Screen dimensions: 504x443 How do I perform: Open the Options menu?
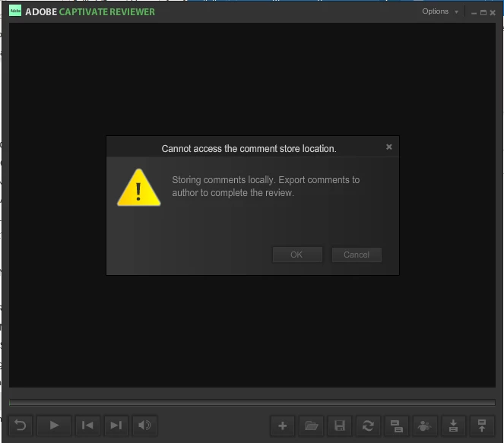pos(436,11)
